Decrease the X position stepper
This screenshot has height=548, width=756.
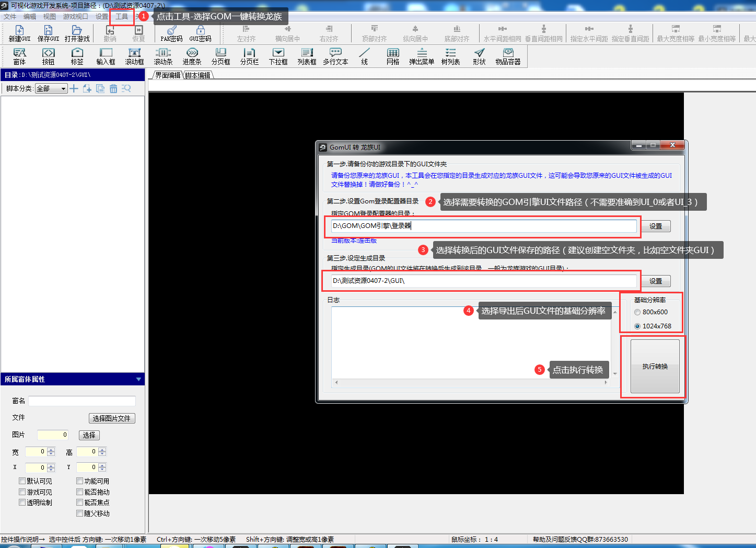tap(51, 470)
